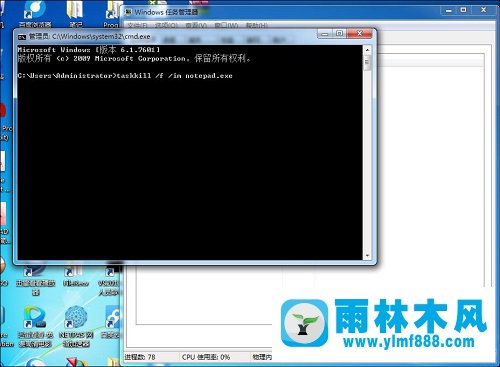Minimize the Task Manager window
Screen dimensions: 500x367
(449, 10)
